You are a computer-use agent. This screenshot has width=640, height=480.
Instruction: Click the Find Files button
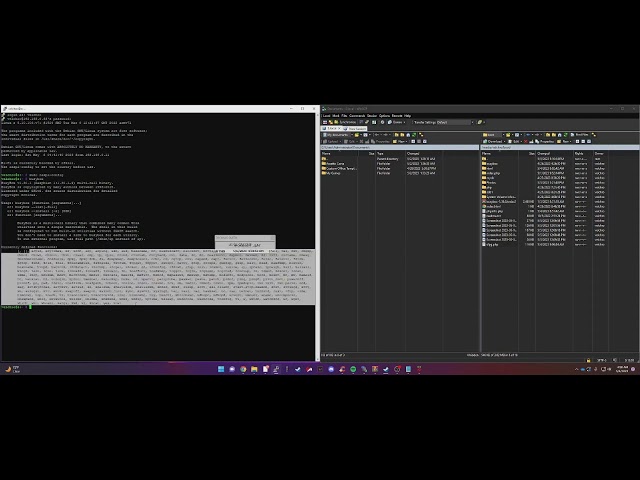(580, 135)
